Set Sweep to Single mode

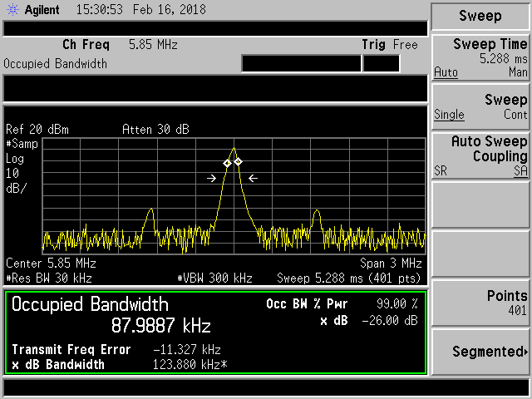click(x=449, y=115)
